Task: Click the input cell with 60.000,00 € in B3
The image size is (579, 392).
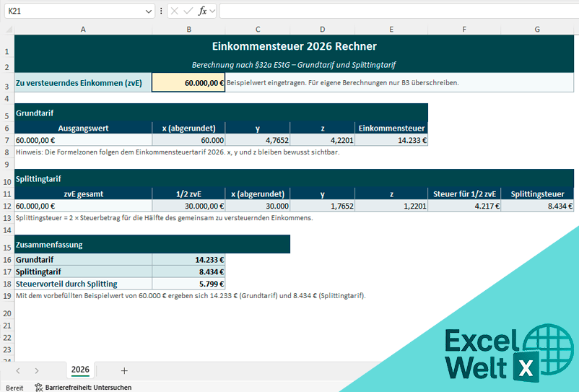Action: (188, 83)
